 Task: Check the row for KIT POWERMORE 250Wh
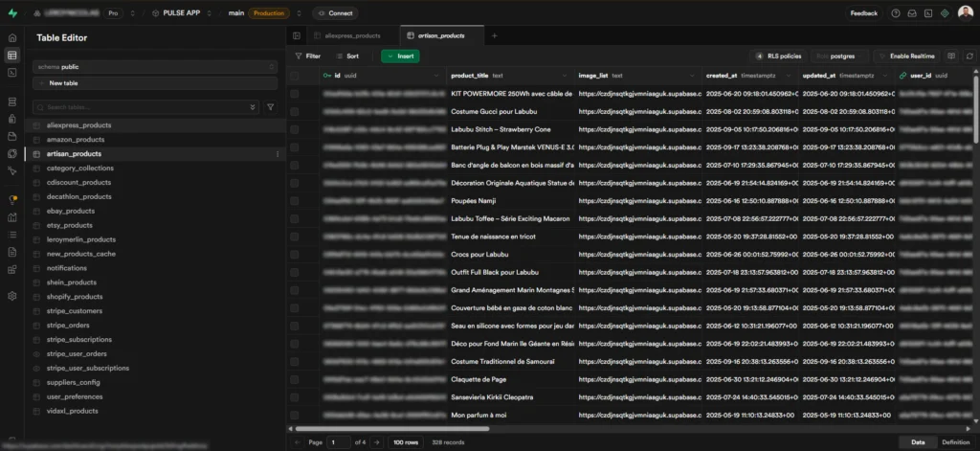click(x=295, y=94)
